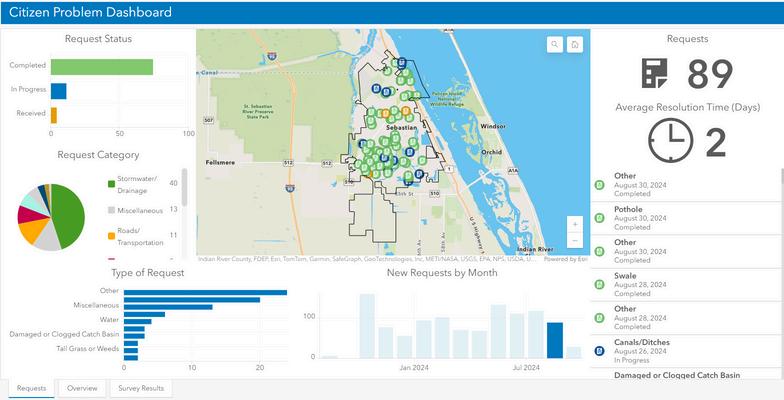Click the Jul 2024 axis label
The width and height of the screenshot is (784, 400).
526,368
